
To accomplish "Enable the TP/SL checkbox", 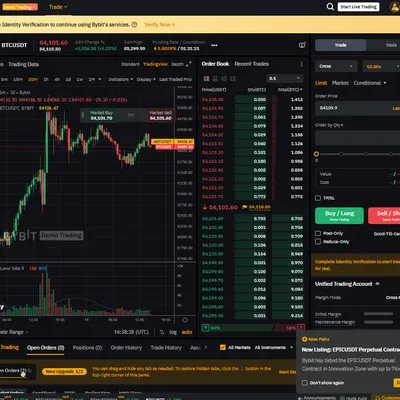I will pos(318,198).
